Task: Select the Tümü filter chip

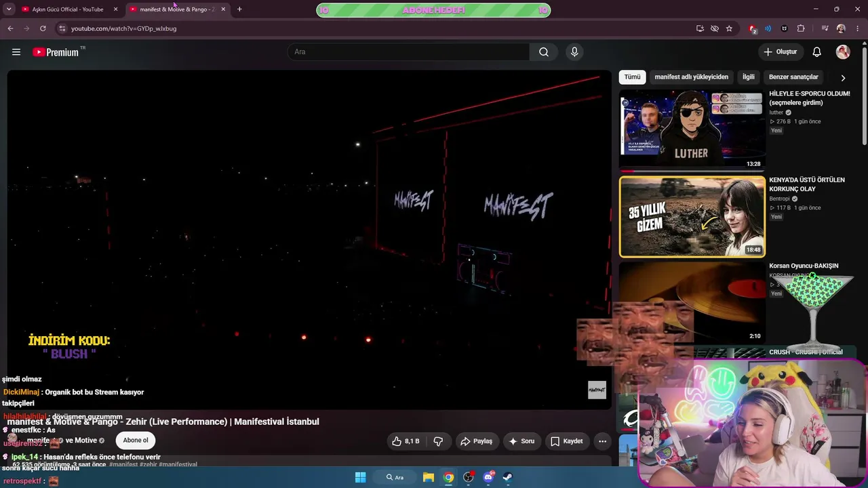Action: click(x=632, y=77)
